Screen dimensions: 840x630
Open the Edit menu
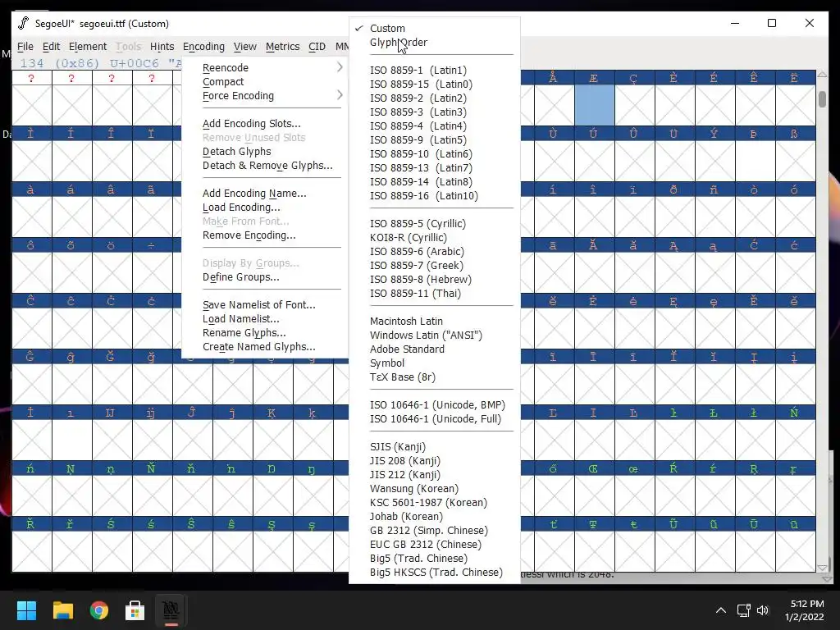pos(51,47)
